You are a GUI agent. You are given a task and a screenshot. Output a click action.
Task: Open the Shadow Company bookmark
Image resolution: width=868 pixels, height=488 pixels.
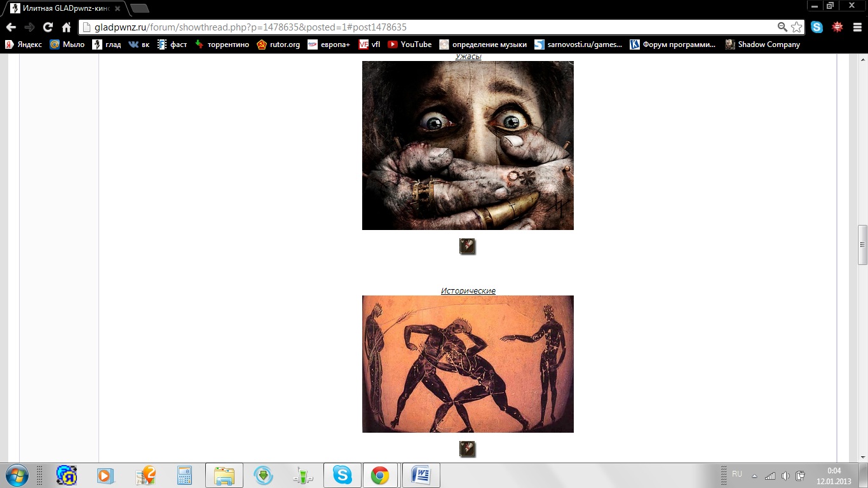click(763, 44)
